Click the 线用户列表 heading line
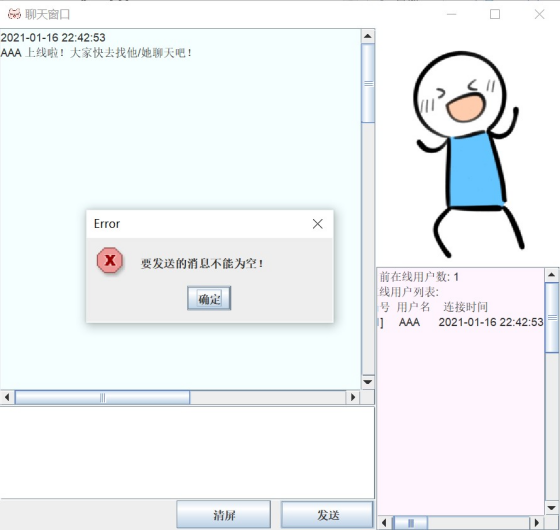The image size is (560, 531). (409, 292)
